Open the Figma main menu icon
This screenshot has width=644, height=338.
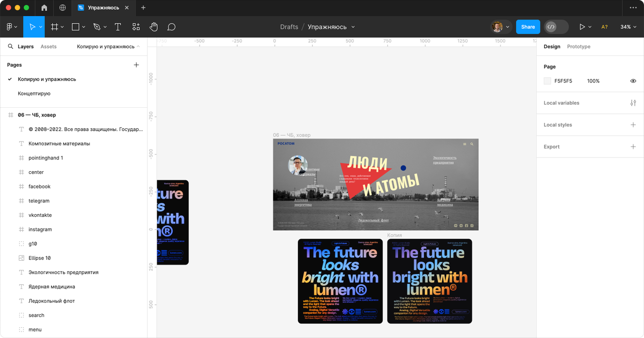click(x=9, y=27)
